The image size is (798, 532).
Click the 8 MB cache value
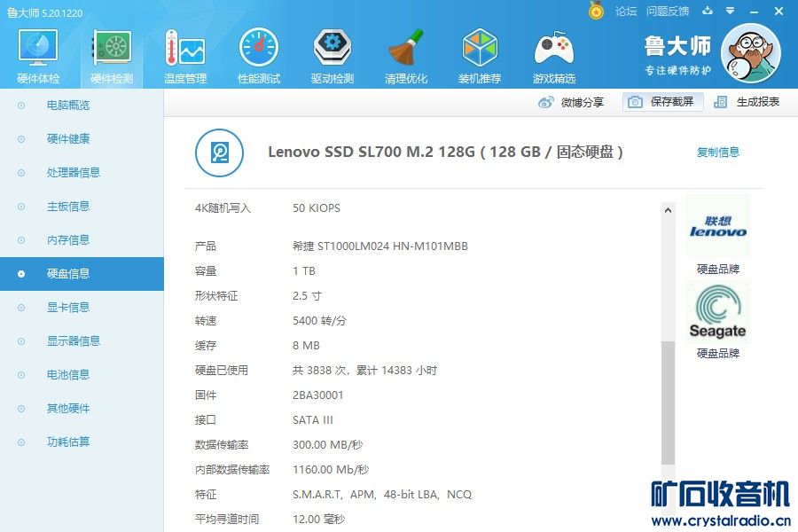(x=307, y=346)
